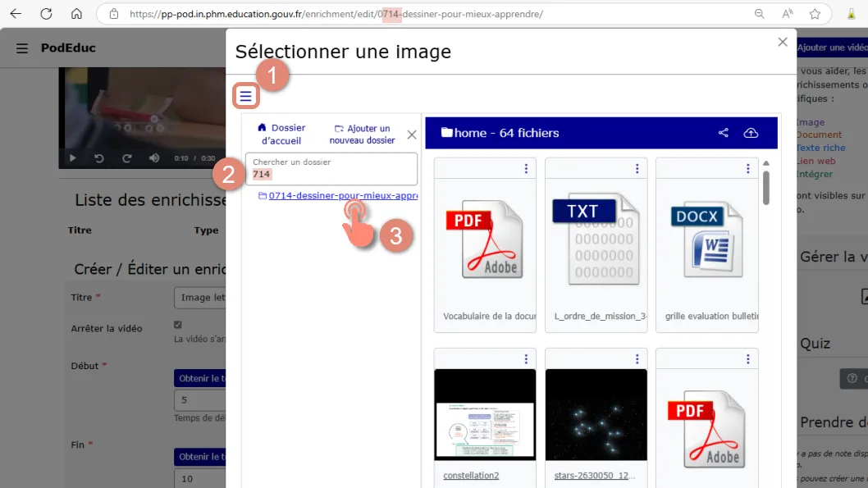
Task: Focus the Chercher un dossier field
Action: (x=331, y=169)
